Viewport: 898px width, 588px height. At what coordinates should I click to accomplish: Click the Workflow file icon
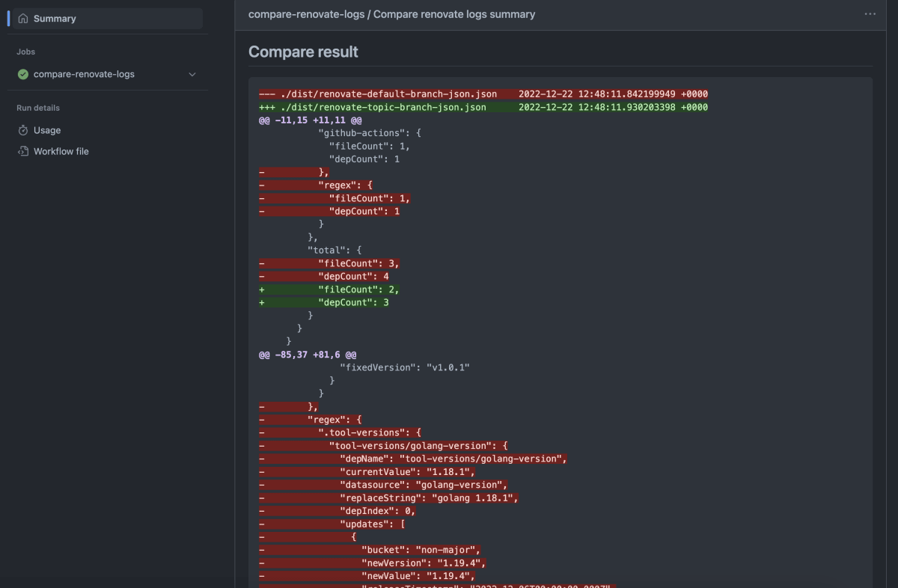(23, 151)
